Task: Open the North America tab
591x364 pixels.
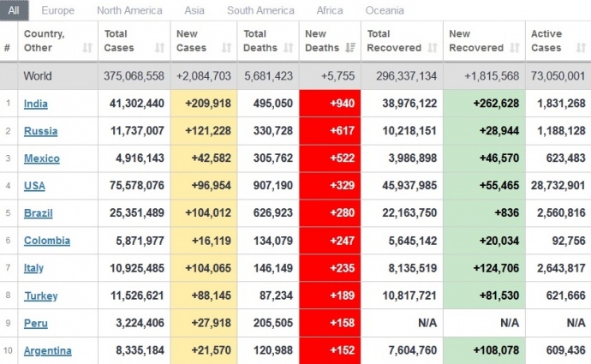Action: pos(129,10)
